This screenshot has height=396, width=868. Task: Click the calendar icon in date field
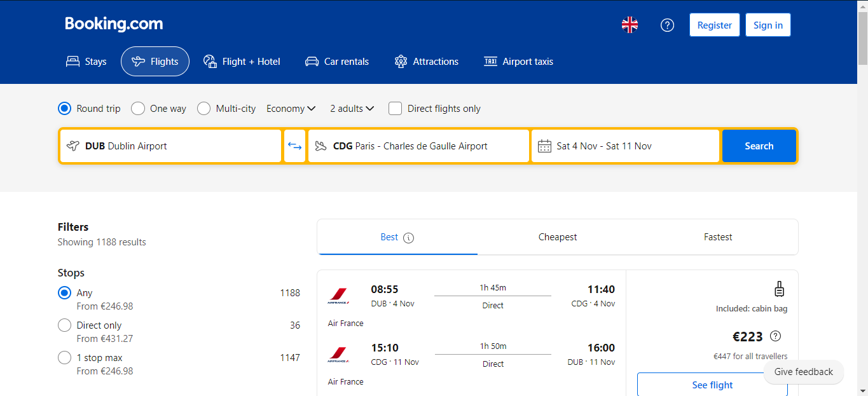coord(544,146)
